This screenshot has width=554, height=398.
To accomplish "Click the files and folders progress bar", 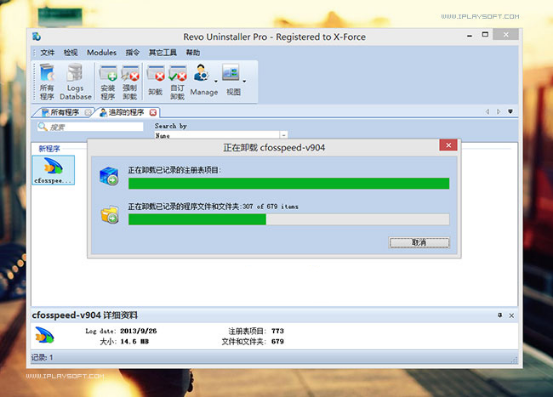I will coord(289,219).
